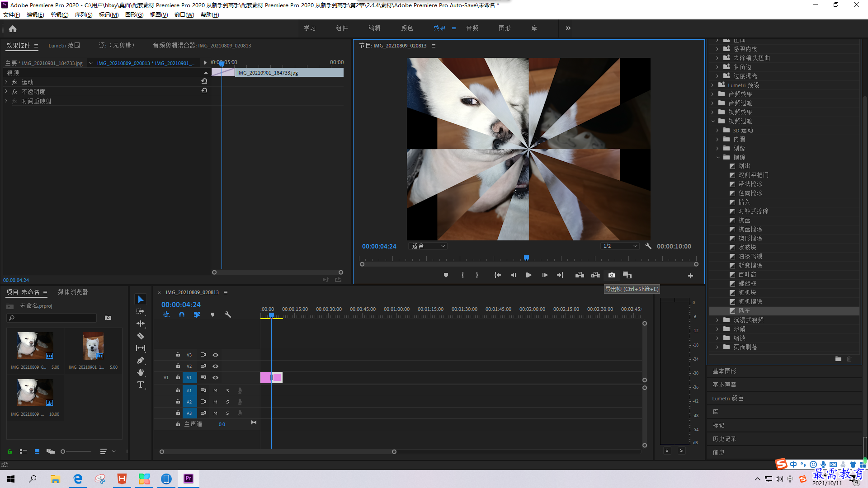The width and height of the screenshot is (868, 488).
Task: Collapse the 擦除 folder
Action: point(718,157)
